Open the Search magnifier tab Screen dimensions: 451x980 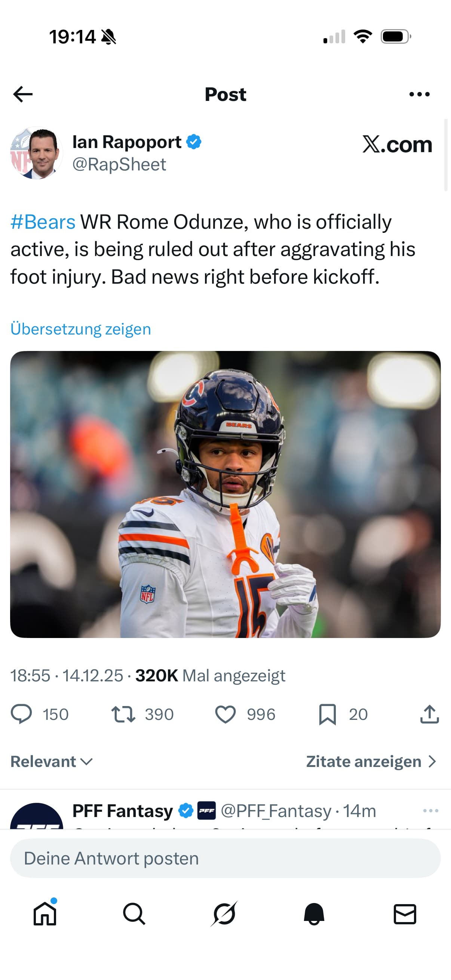[x=134, y=913]
